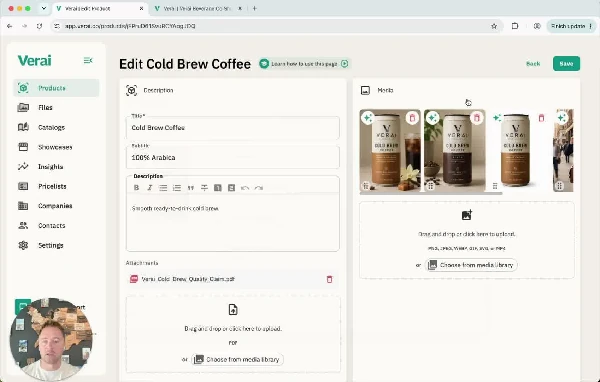Image resolution: width=600 pixels, height=382 pixels.
Task: Toggle italic formatting in description editor
Action: (x=150, y=188)
